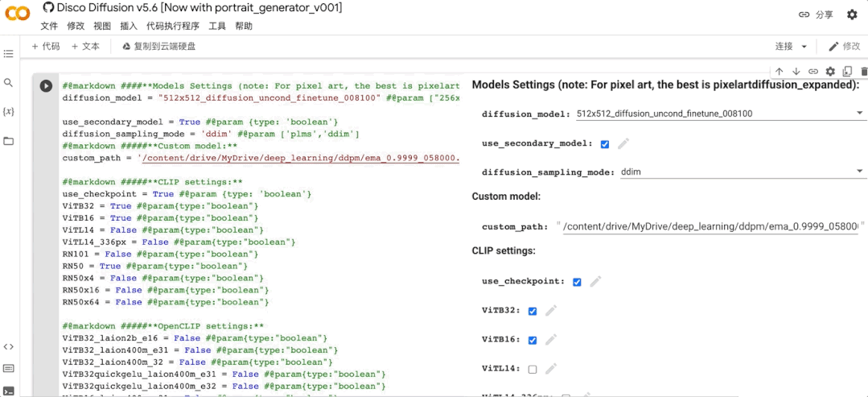
Task: Open code snippets panel in sidebar
Action: click(9, 346)
